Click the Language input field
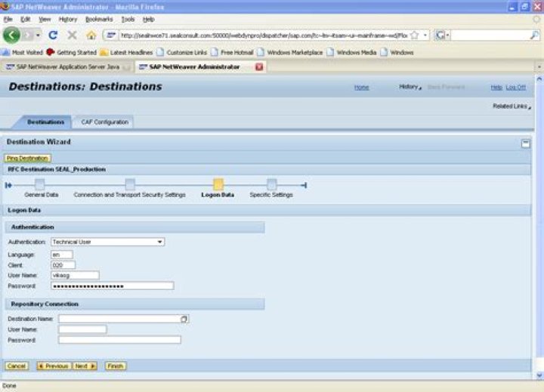Image resolution: width=544 pixels, height=392 pixels. [62, 255]
